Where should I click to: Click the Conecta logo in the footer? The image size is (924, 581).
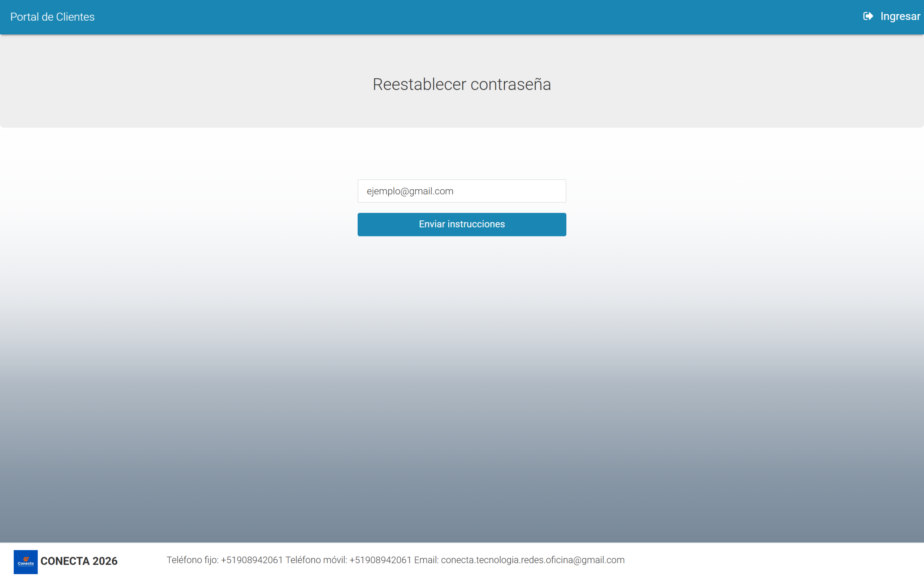pyautogui.click(x=26, y=562)
